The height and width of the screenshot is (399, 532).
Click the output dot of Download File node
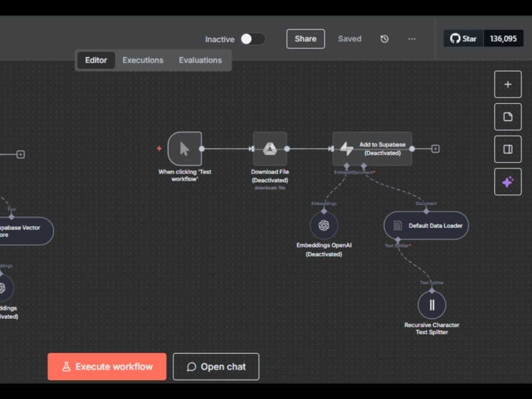pyautogui.click(x=287, y=148)
